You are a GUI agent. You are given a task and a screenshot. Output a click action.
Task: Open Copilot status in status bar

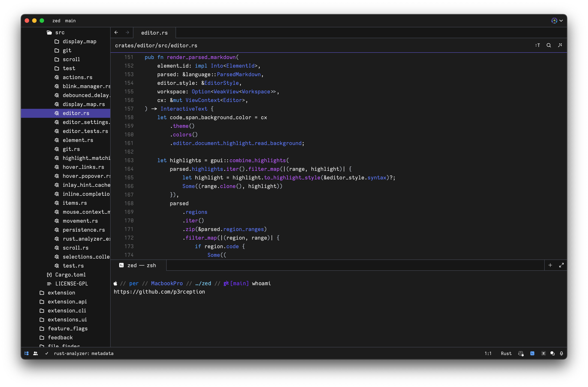coord(521,353)
